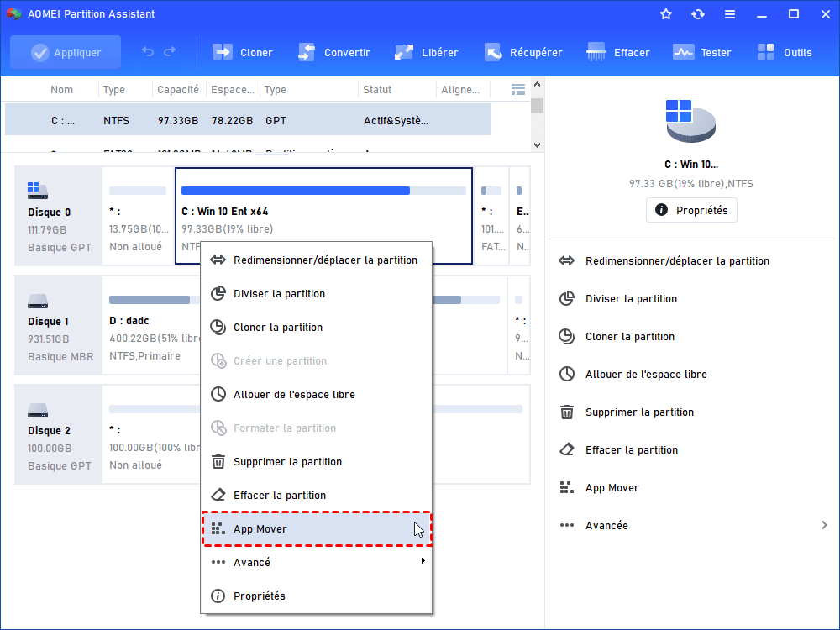Choose Propriétés in context menu
The image size is (840, 630).
point(316,596)
